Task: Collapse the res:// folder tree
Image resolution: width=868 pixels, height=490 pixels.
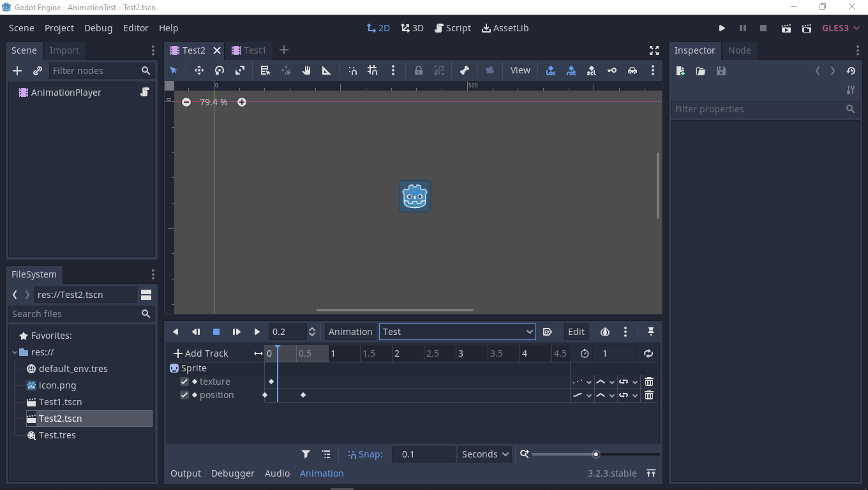Action: click(x=13, y=352)
